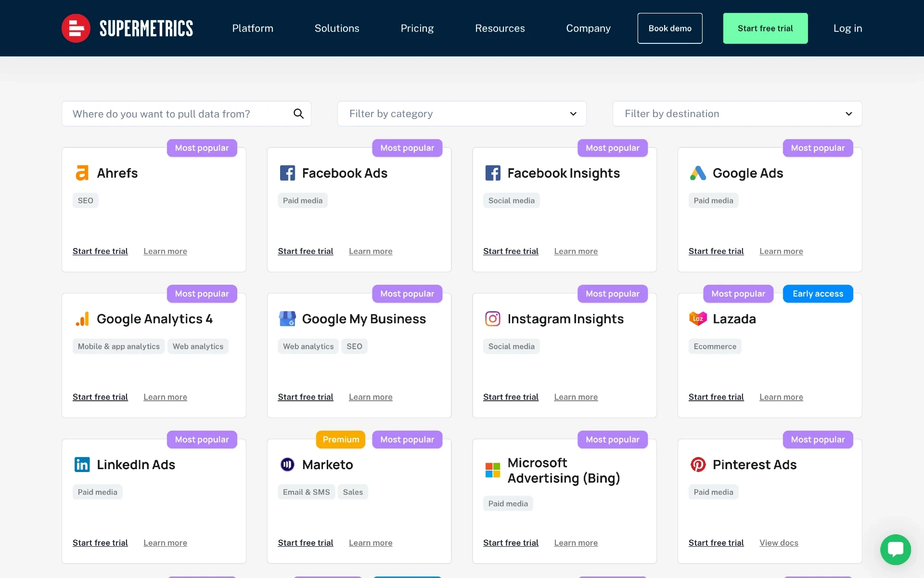Click the Microsoft Advertising logo icon
The image size is (924, 578).
point(493,470)
